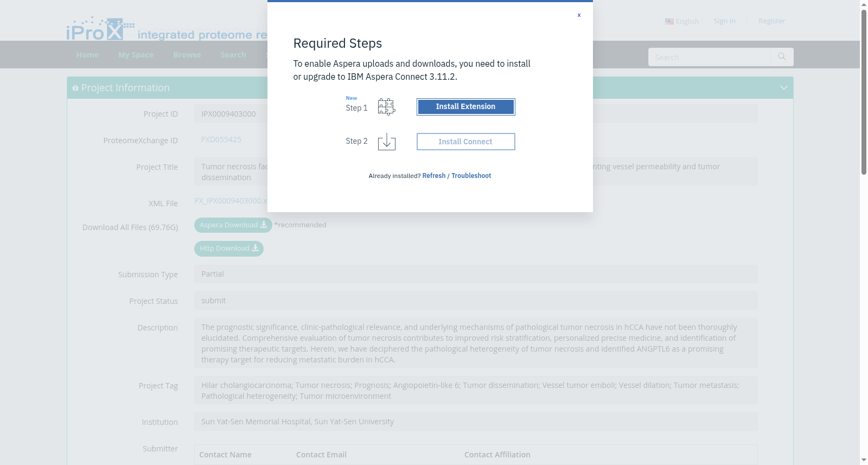868x465 pixels.
Task: Close the Required Steps dialog
Action: [579, 15]
